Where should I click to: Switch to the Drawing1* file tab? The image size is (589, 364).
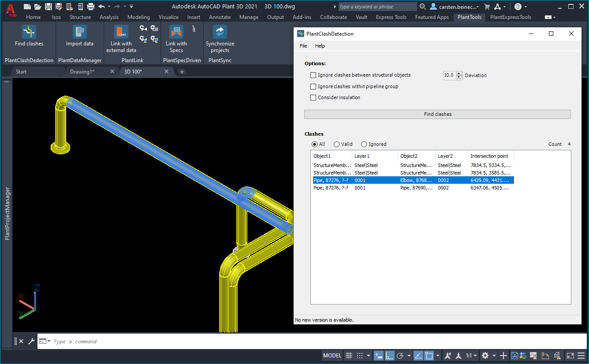[x=82, y=71]
